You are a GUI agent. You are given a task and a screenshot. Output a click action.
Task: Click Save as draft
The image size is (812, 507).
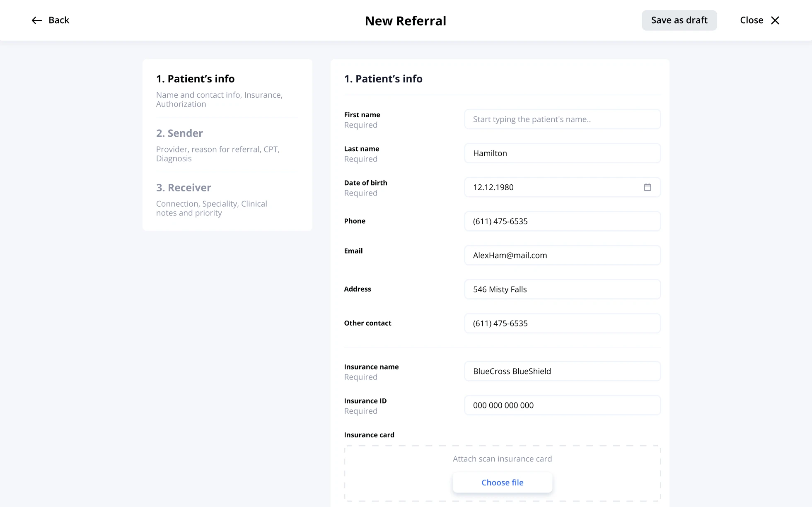click(679, 20)
